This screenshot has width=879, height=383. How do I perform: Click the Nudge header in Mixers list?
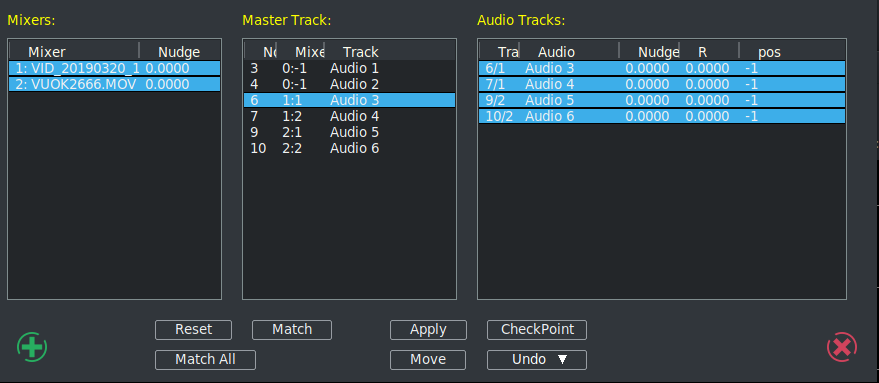(x=179, y=52)
